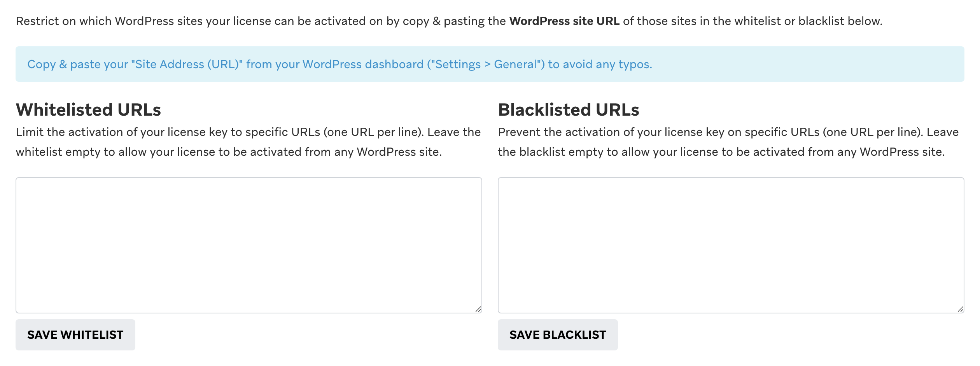The image size is (980, 366).
Task: Click the Whitelisted URLs heading
Action: point(88,110)
